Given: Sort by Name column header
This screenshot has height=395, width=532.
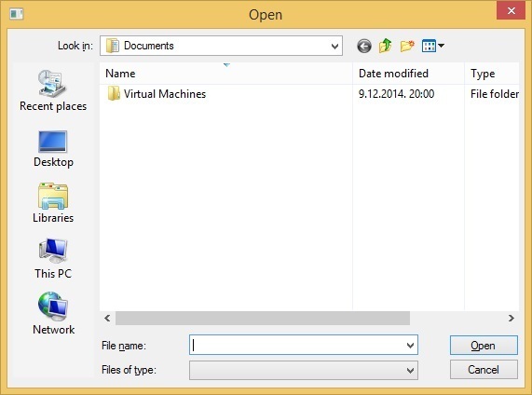Looking at the screenshot, I should [226, 74].
